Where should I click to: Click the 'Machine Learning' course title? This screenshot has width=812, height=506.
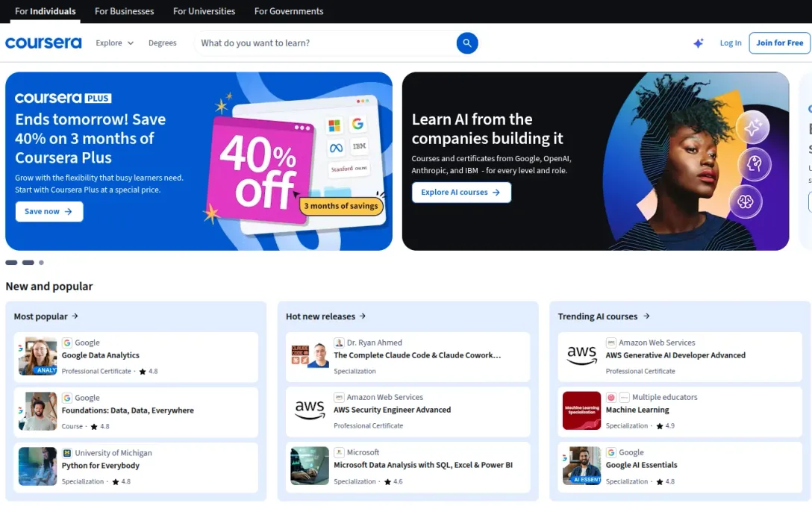point(637,410)
